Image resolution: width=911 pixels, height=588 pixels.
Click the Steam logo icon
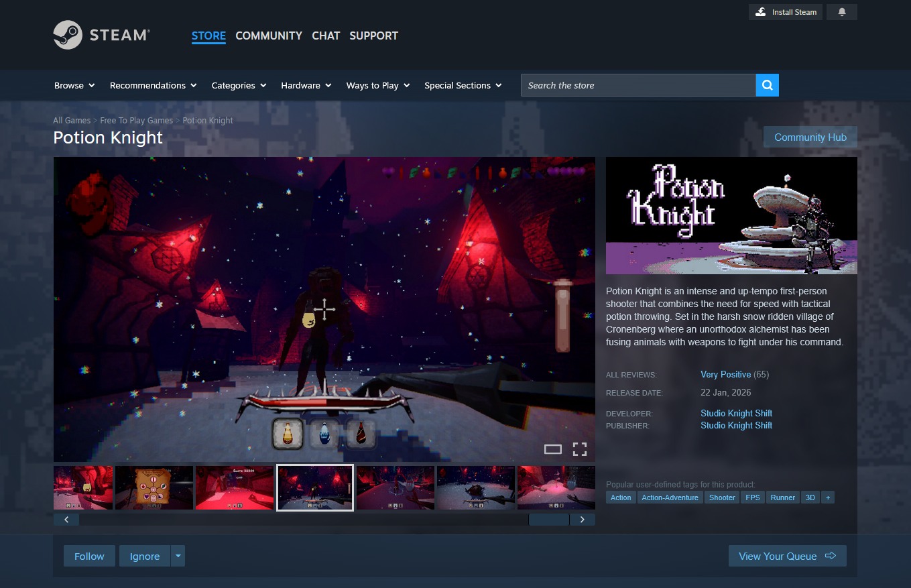pos(68,35)
